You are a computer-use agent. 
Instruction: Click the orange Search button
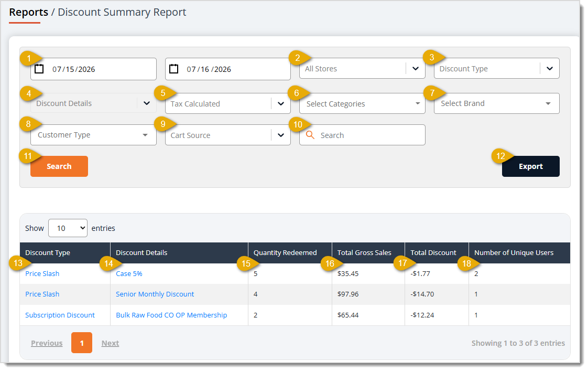tap(59, 166)
